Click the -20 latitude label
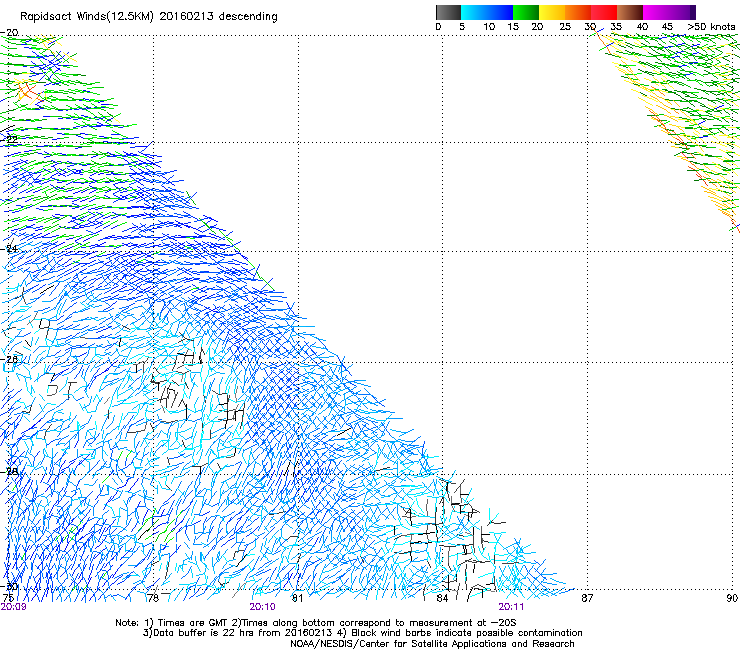740x650 pixels. pyautogui.click(x=10, y=33)
